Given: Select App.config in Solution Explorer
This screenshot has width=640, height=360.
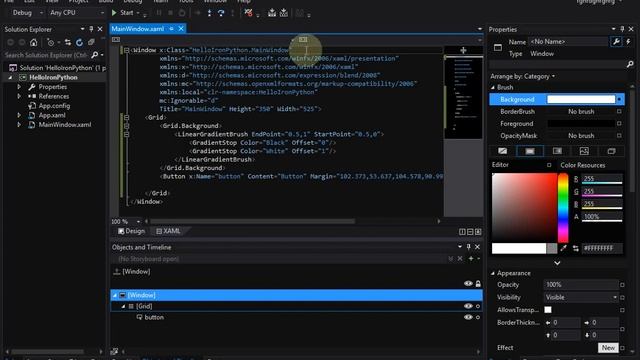Looking at the screenshot, I should (x=54, y=106).
